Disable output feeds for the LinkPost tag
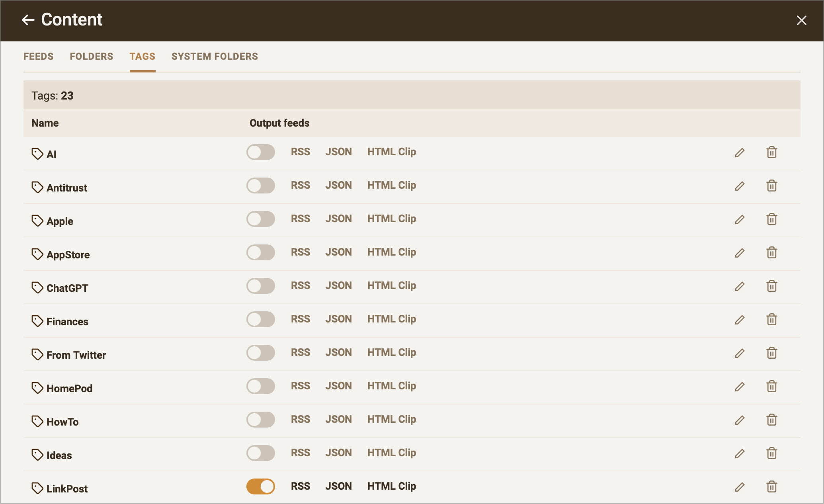Screen dimensions: 824x504 click(x=260, y=486)
